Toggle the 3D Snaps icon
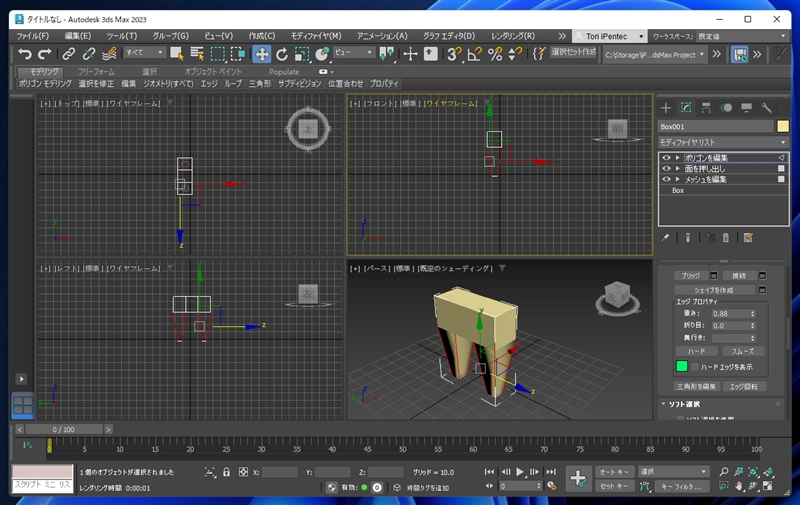 pos(454,54)
